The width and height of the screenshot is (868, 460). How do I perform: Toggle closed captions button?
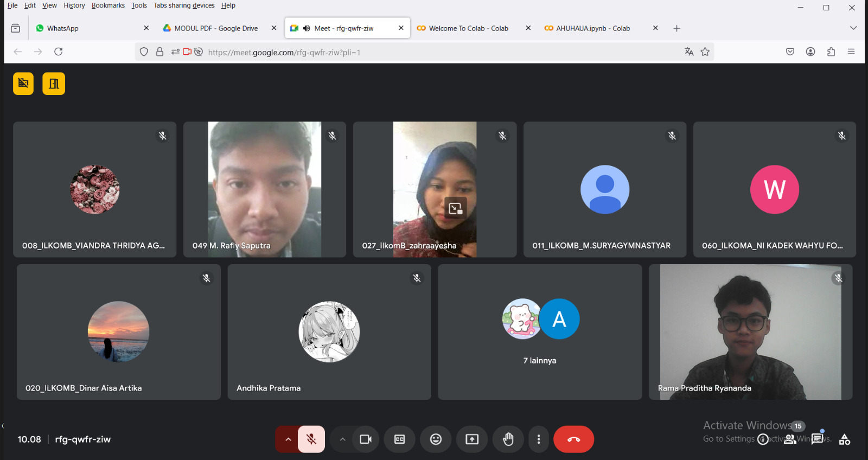click(399, 439)
